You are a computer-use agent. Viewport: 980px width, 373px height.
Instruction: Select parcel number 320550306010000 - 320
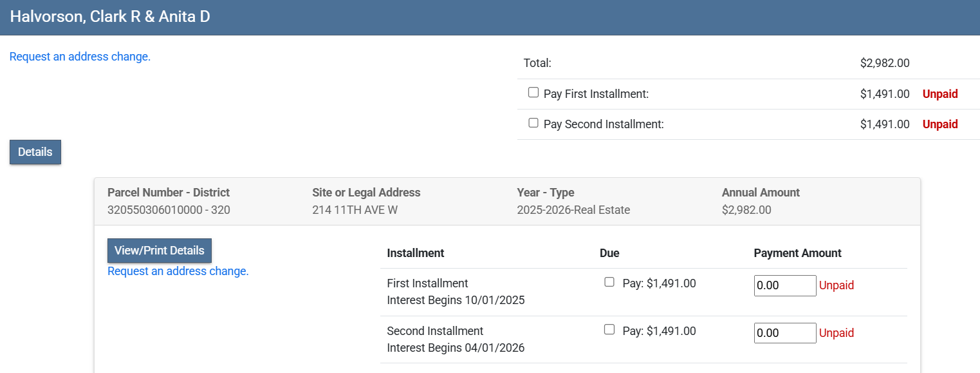click(x=169, y=210)
